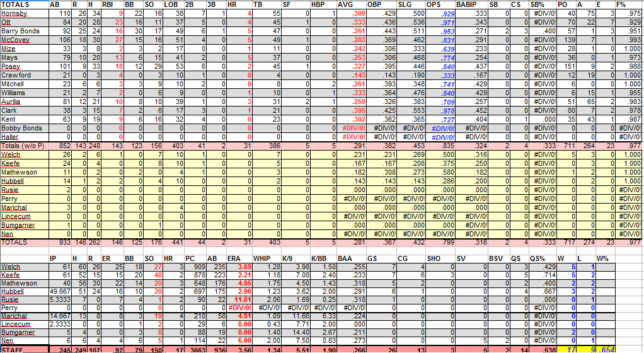Select the Hornsby name cell
The image size is (644, 353).
tap(24, 14)
